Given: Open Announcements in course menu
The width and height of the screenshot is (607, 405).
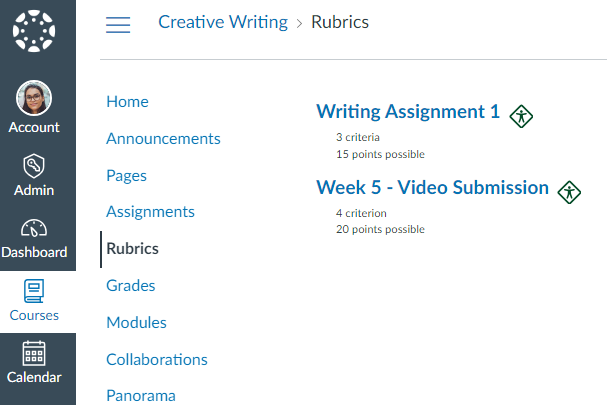Looking at the screenshot, I should (163, 138).
